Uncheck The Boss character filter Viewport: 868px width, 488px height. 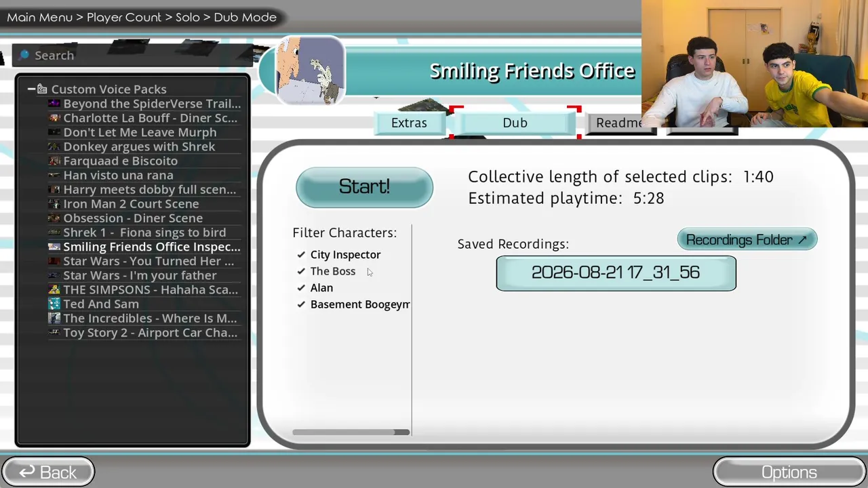[301, 271]
